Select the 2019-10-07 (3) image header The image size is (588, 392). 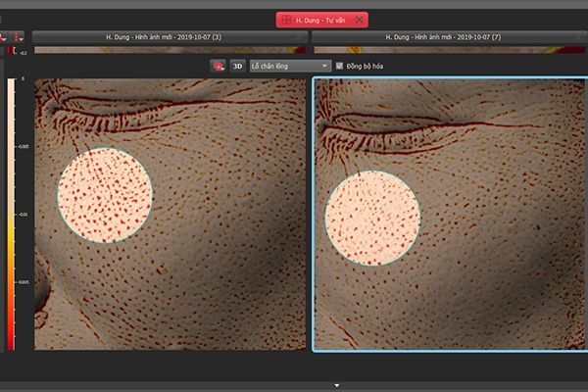coord(171,37)
